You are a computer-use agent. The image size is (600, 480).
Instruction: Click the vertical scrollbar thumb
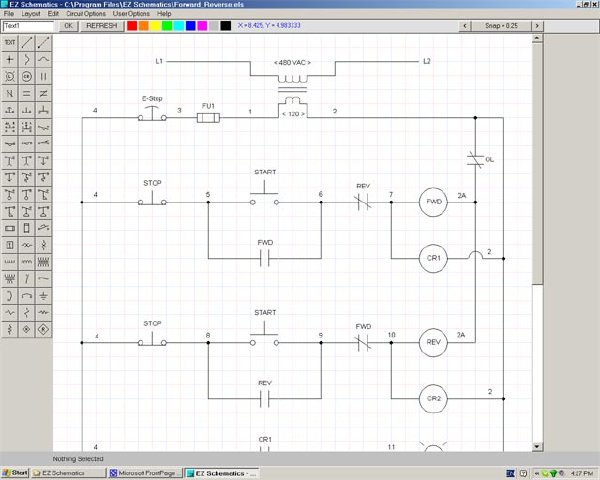pyautogui.click(x=537, y=164)
